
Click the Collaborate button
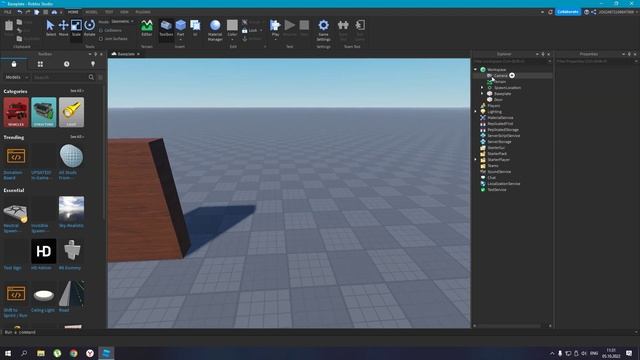click(x=567, y=12)
